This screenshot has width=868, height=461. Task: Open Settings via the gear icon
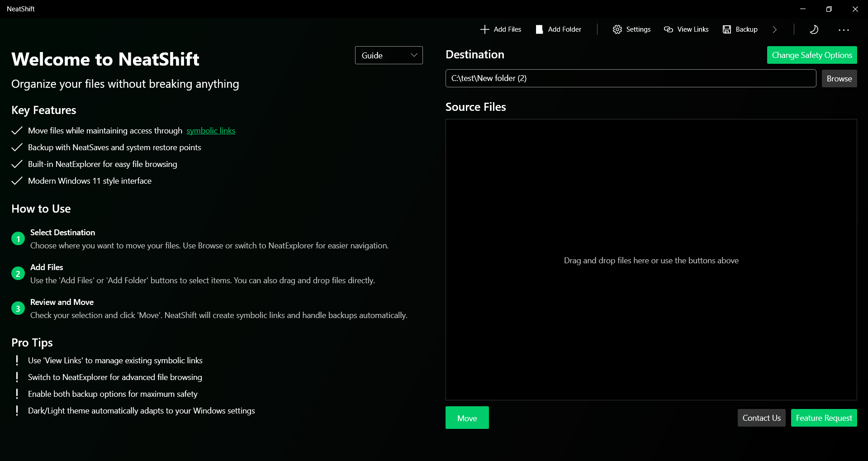617,29
